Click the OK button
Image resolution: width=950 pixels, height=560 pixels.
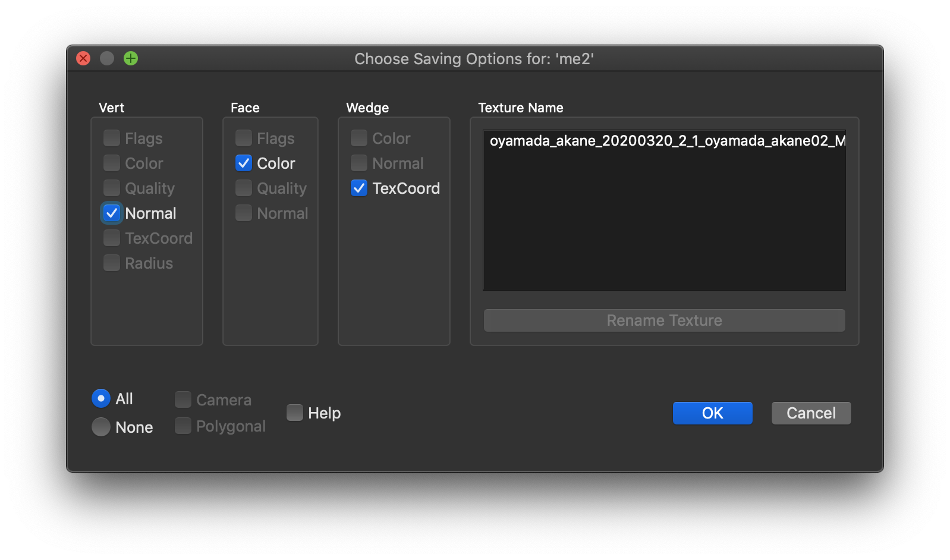[x=712, y=413]
